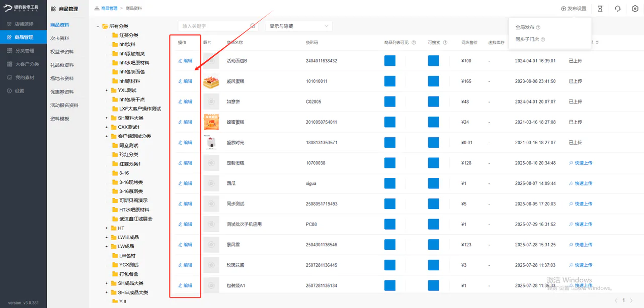Toggle 商品列表可见 for 定制蛋糕
644x308 pixels.
[390, 163]
